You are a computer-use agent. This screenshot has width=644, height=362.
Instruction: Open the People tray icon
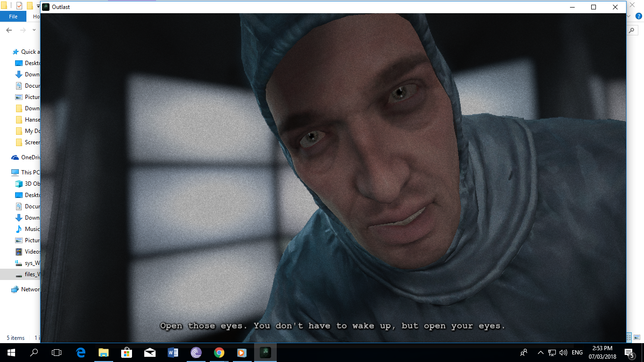[x=524, y=352]
